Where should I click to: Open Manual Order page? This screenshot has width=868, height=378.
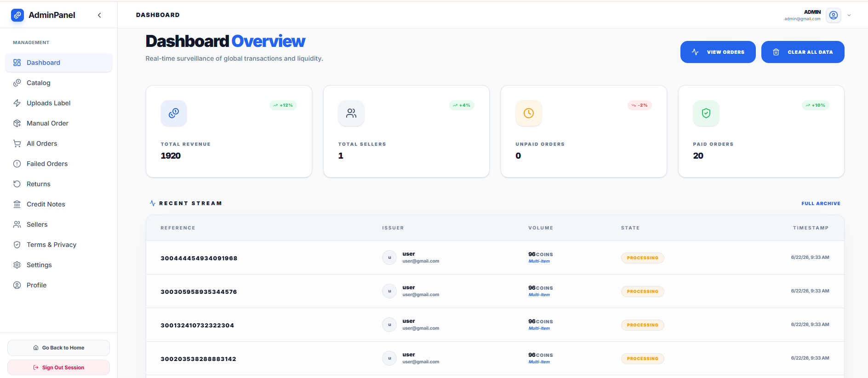pyautogui.click(x=58, y=123)
